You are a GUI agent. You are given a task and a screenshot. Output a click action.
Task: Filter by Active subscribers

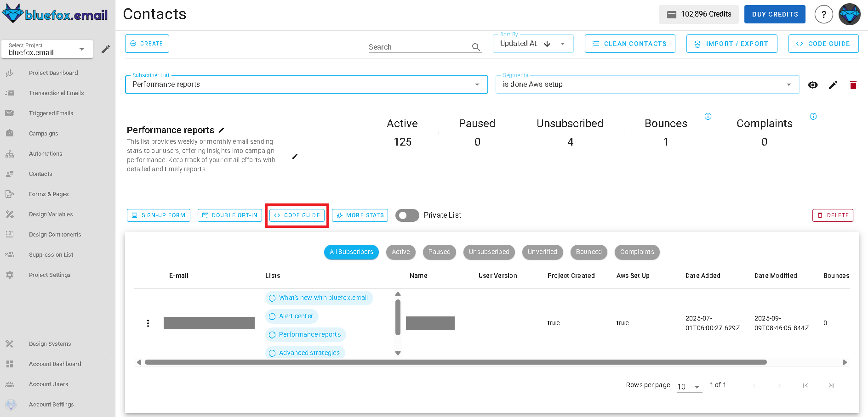pos(401,252)
